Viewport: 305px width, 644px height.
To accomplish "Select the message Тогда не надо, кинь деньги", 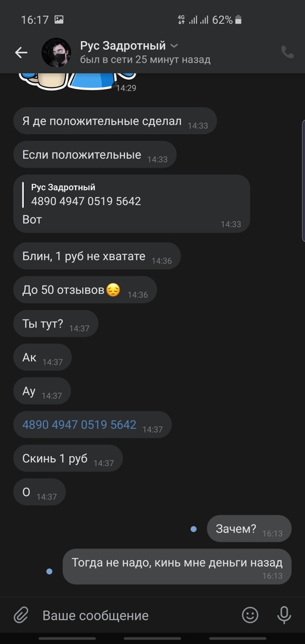I will pos(177,566).
